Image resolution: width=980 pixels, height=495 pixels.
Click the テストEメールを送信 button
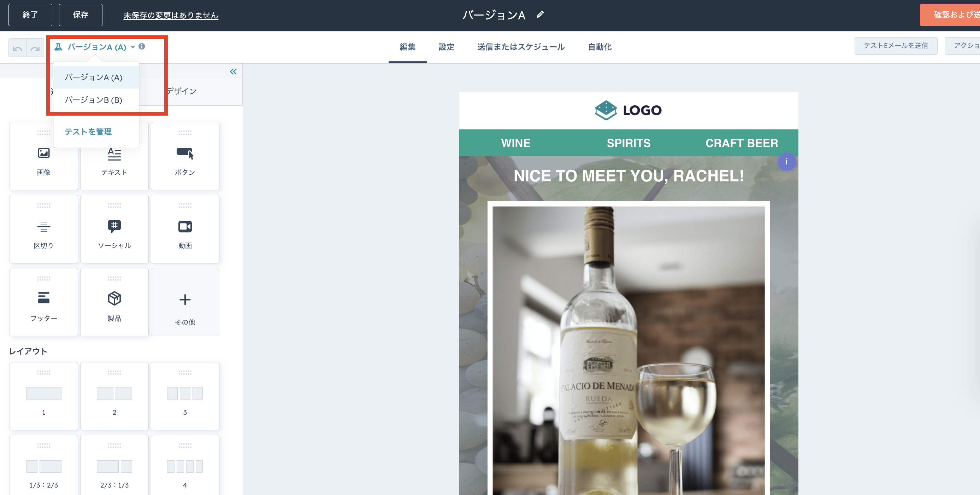pyautogui.click(x=896, y=46)
